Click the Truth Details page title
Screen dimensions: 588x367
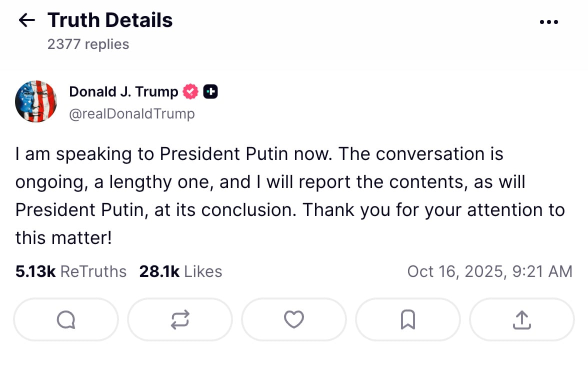click(x=110, y=20)
